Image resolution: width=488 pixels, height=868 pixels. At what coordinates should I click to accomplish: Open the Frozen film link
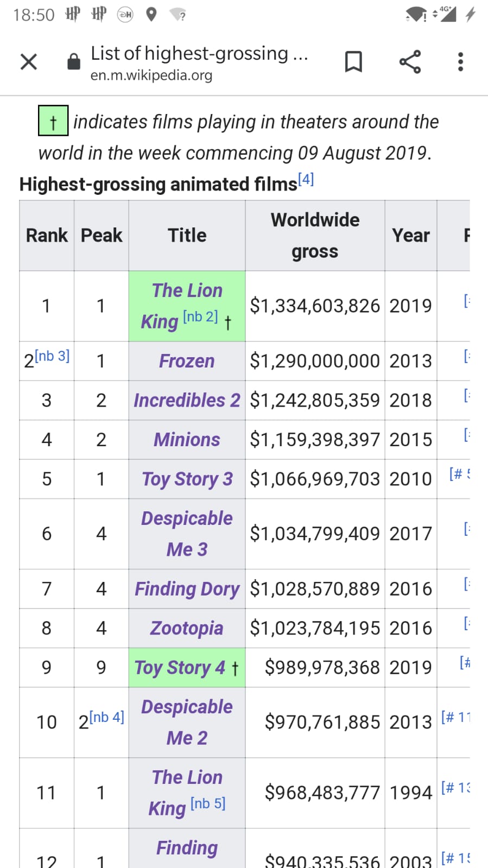187,361
